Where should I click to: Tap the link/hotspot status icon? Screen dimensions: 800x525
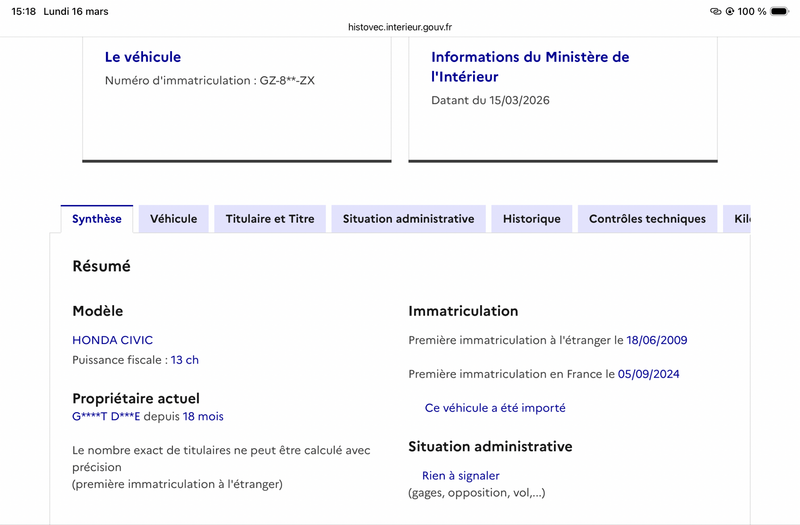pyautogui.click(x=715, y=11)
